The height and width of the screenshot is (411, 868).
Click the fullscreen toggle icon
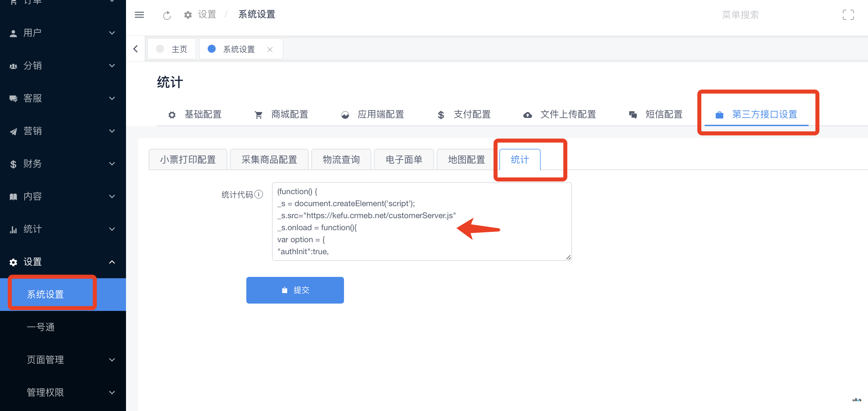point(848,15)
